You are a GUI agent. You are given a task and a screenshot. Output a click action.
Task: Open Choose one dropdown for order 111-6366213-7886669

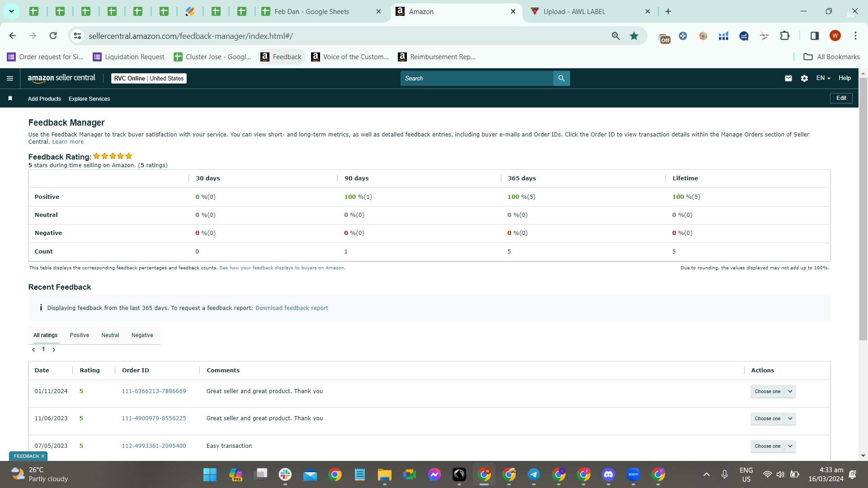click(773, 391)
